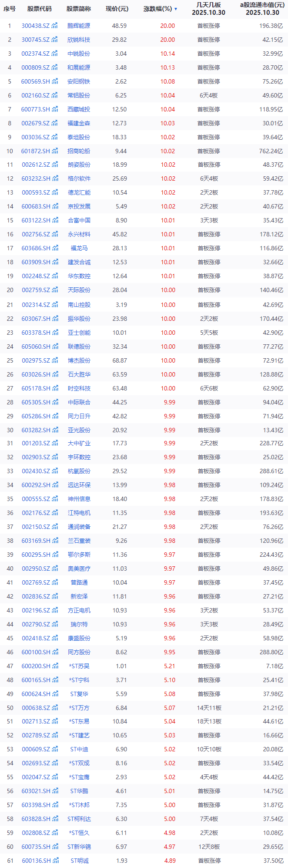Open the chart icon beside 603122.SH
The height and width of the screenshot is (868, 288).
click(55, 220)
